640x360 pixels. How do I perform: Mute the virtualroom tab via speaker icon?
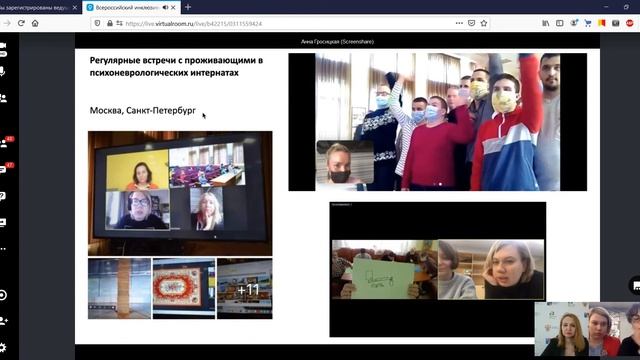(x=165, y=7)
